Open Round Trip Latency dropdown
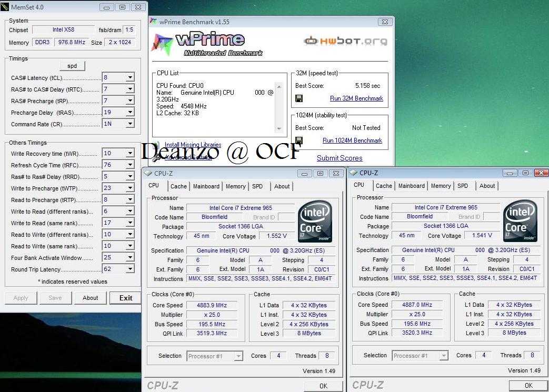 click(x=130, y=269)
